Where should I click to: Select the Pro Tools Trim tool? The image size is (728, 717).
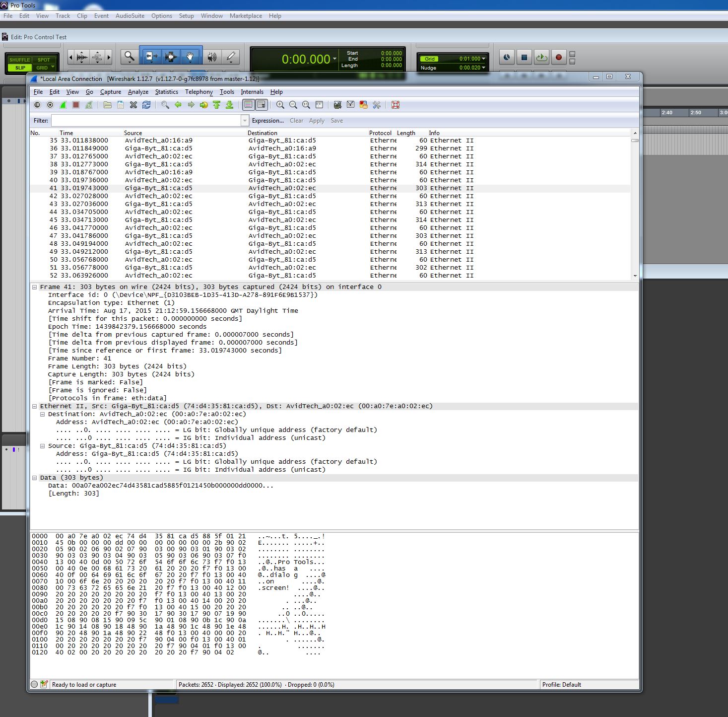click(151, 57)
